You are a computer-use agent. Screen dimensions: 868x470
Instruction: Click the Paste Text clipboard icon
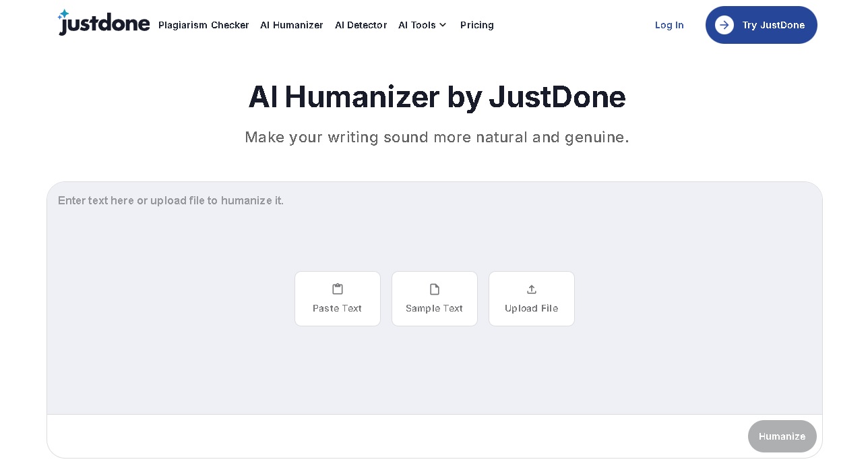click(x=338, y=289)
